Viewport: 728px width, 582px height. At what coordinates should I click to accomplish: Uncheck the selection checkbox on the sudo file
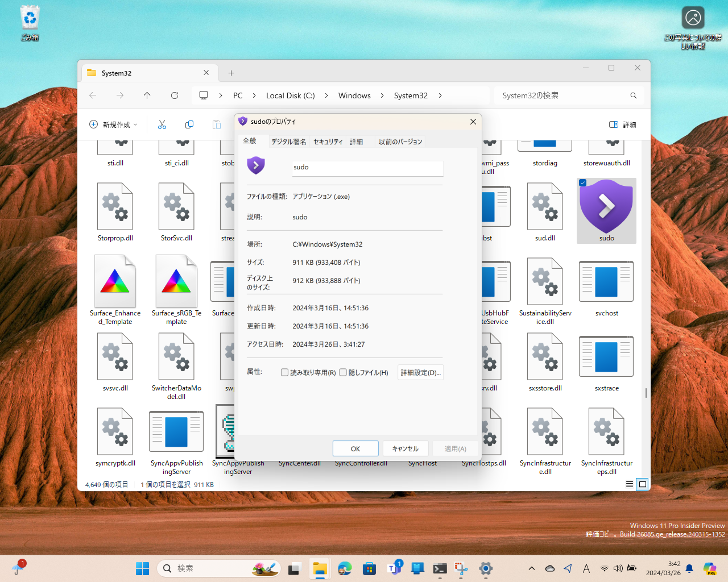[582, 183]
